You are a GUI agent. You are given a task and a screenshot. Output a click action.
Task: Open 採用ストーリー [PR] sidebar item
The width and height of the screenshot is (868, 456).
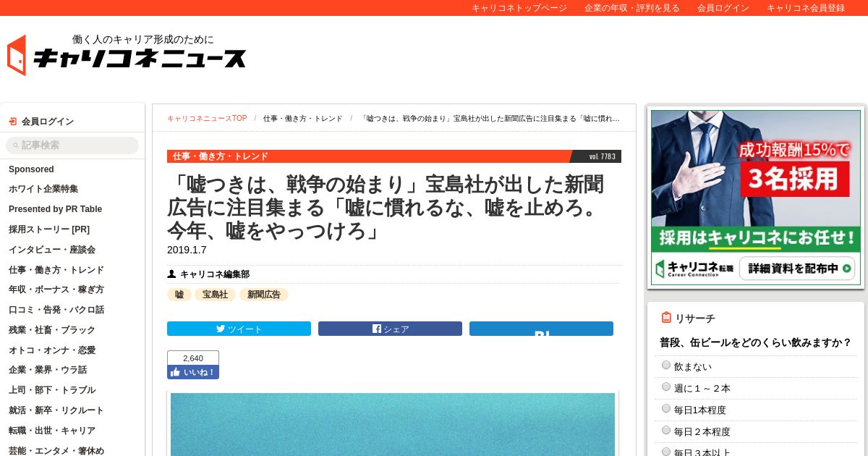click(49, 229)
